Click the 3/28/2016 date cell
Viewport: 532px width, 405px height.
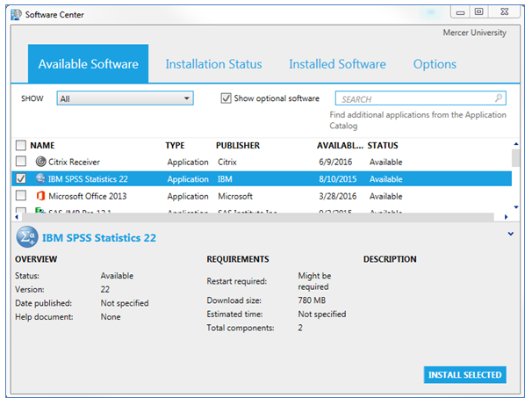coord(338,196)
